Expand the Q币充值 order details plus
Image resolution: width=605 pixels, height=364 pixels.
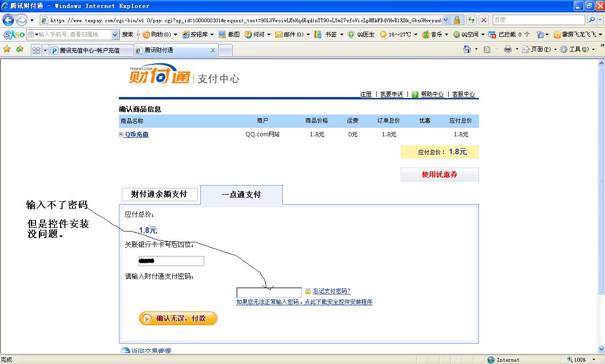(x=121, y=134)
